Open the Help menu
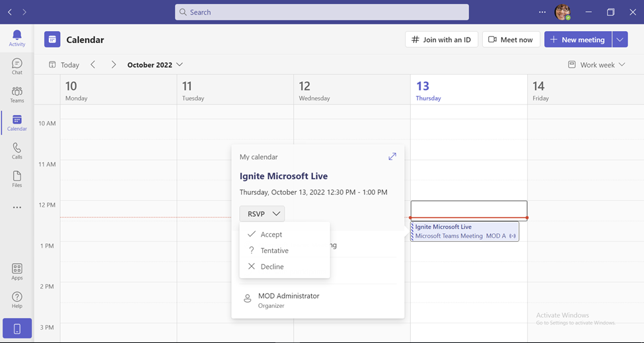Viewport: 644px width, 343px height. pos(17,300)
